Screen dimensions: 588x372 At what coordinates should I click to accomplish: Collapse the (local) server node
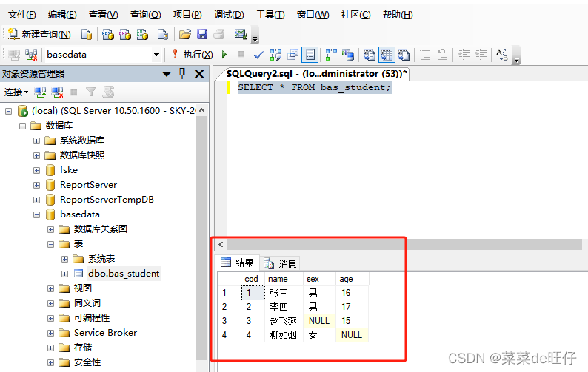[9, 111]
